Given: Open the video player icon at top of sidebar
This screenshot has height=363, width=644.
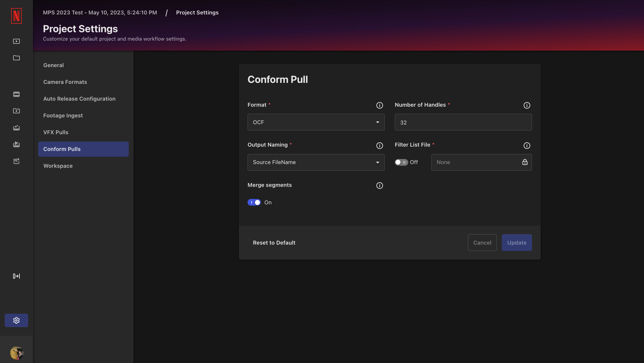Looking at the screenshot, I should pyautogui.click(x=16, y=41).
